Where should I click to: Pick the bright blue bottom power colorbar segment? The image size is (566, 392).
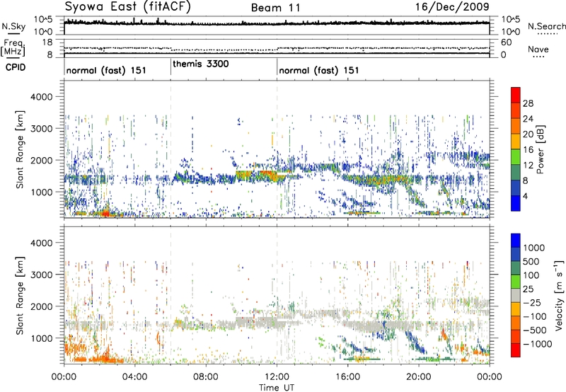click(x=516, y=203)
